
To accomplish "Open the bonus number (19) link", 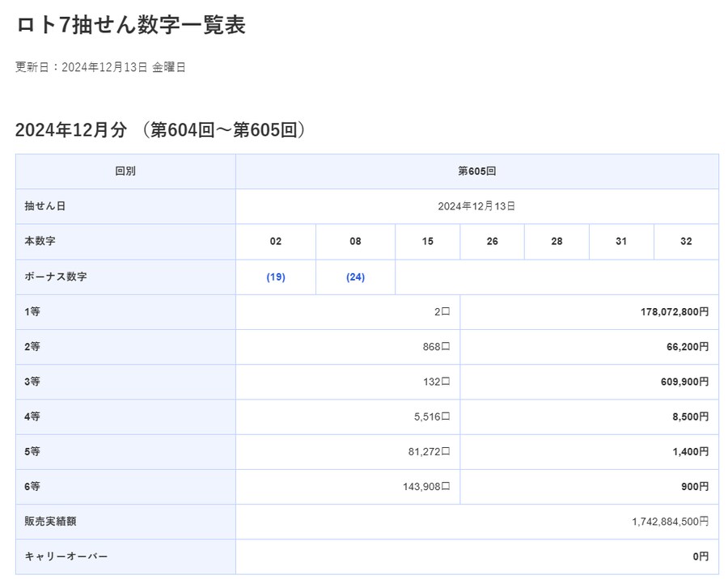I will [275, 277].
